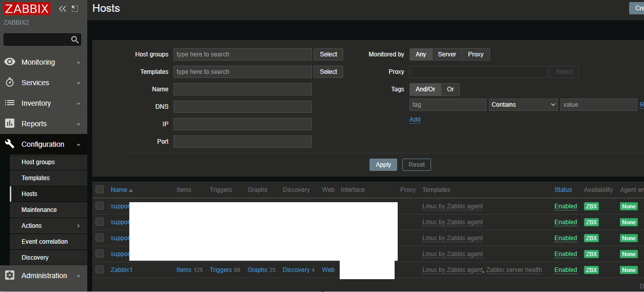Click the ZBX availability badge in the first host row
The height and width of the screenshot is (292, 644).
[591, 206]
